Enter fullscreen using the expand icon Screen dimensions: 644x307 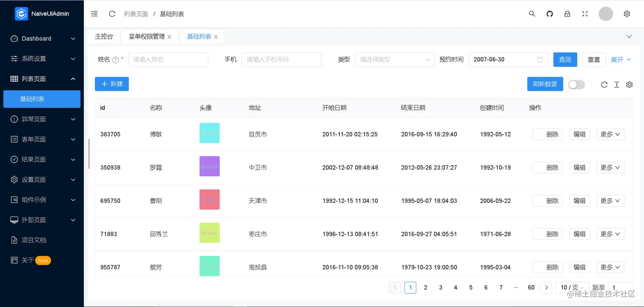pos(585,14)
